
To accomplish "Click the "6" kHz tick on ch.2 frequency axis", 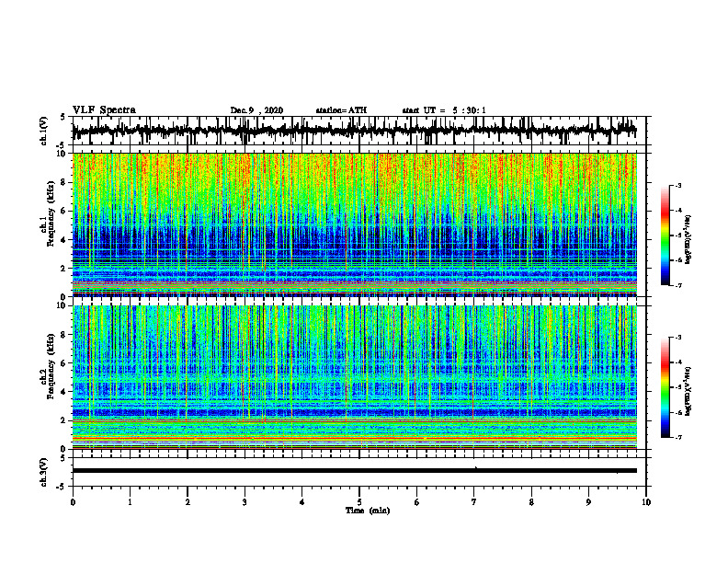I will [63, 363].
